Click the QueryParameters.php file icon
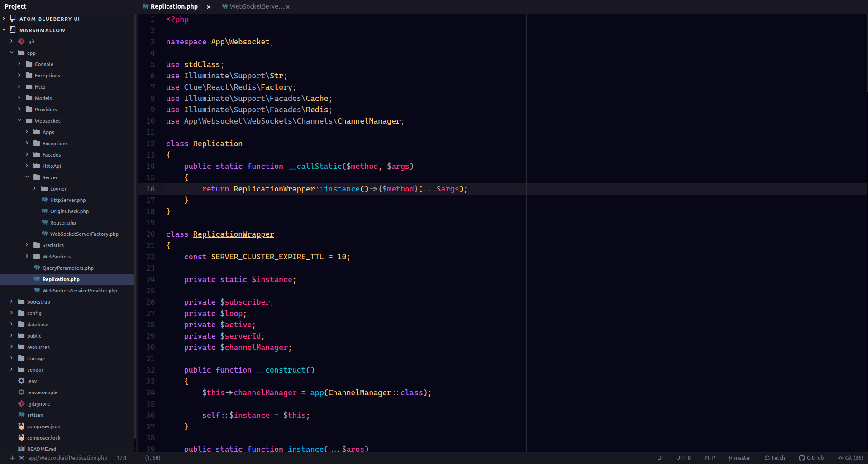The image size is (868, 464). click(37, 268)
